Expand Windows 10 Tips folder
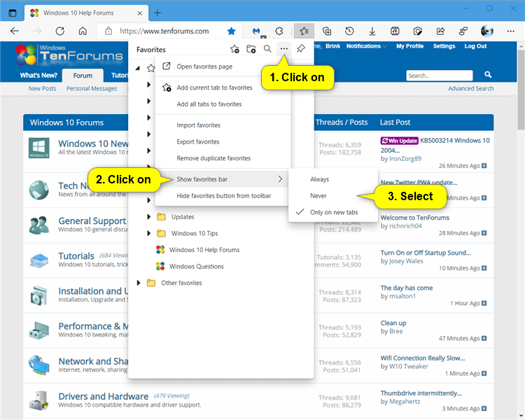This screenshot has height=420, width=525. (x=148, y=233)
